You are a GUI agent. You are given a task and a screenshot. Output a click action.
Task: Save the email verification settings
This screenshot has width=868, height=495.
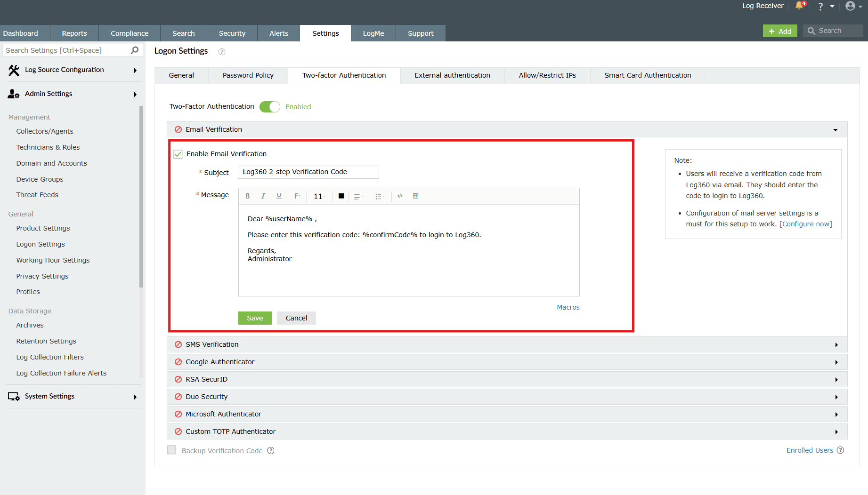coord(255,318)
